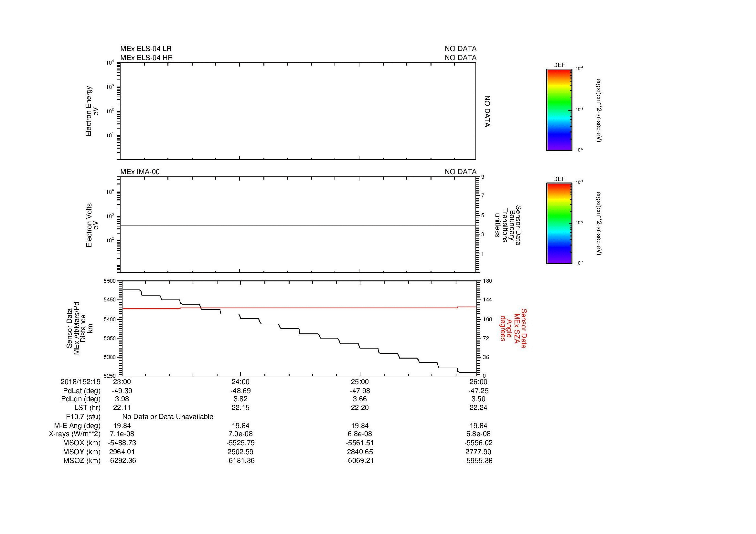Image resolution: width=756 pixels, height=534 pixels.
Task: Click the 'Electron Energy eV' axis label
Action: pyautogui.click(x=92, y=111)
